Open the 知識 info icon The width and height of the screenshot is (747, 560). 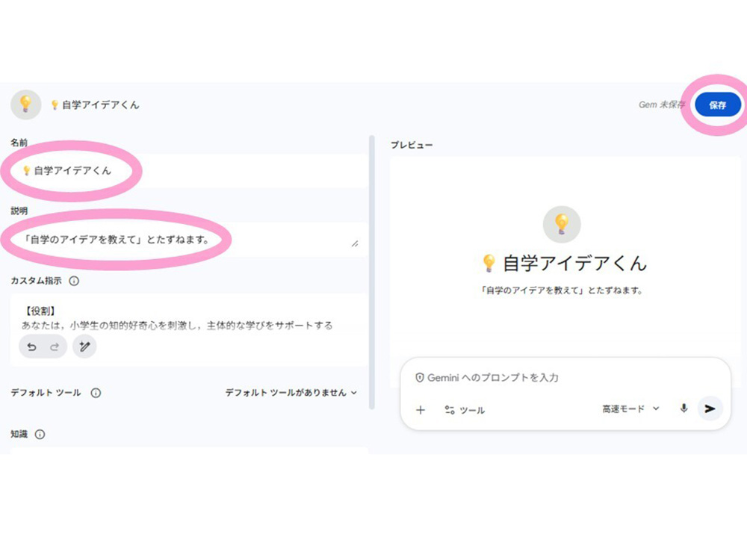[x=40, y=435]
